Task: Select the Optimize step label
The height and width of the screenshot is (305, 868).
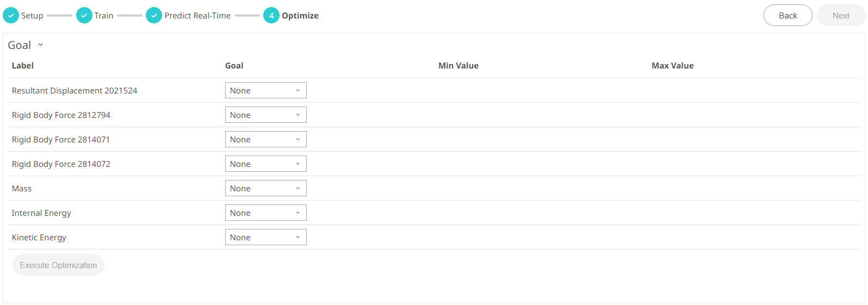Action: point(300,16)
